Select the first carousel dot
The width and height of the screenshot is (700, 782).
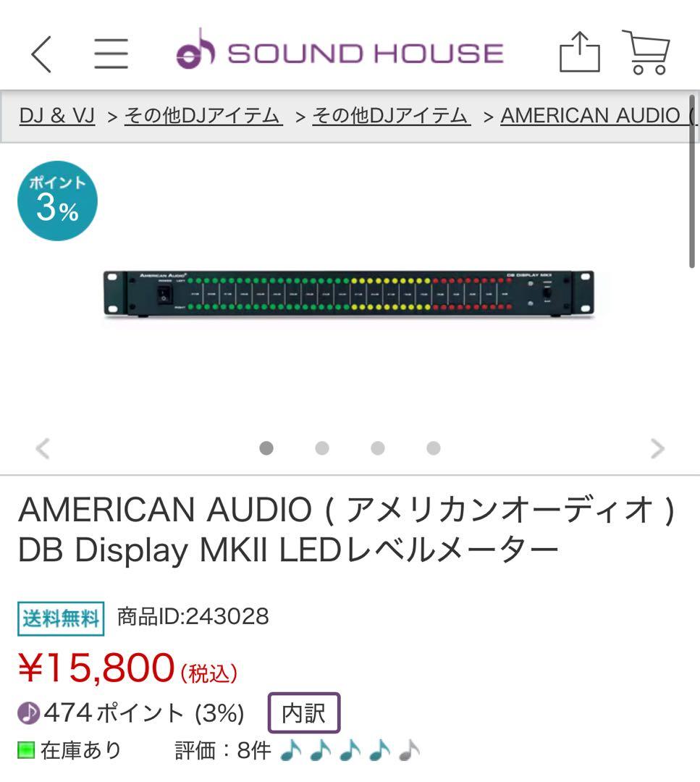267,449
